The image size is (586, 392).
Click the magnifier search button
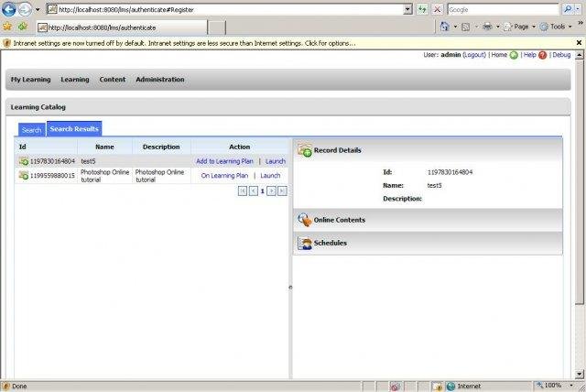(x=569, y=9)
